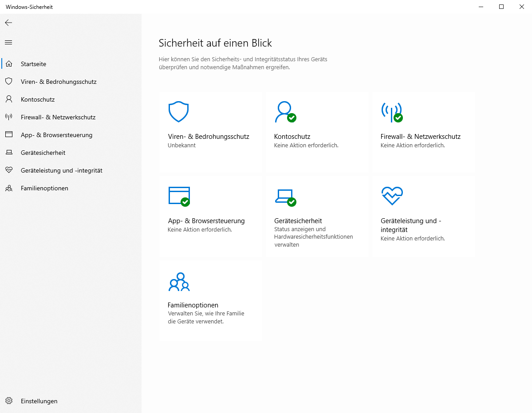
Task: Click the large laptop icon on the Gerätesicherheit card
Action: coord(285,197)
